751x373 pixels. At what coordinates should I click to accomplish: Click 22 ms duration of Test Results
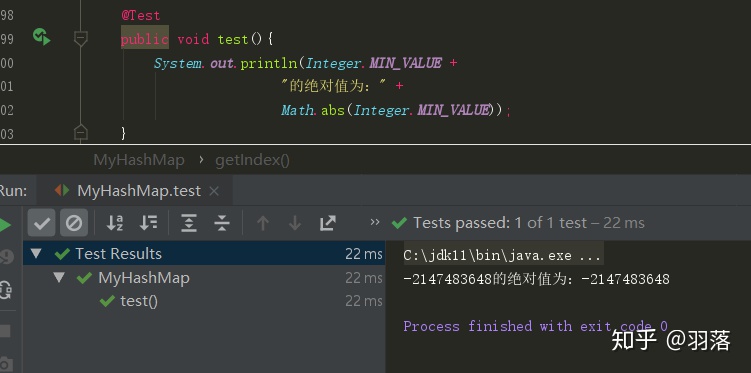tap(364, 254)
